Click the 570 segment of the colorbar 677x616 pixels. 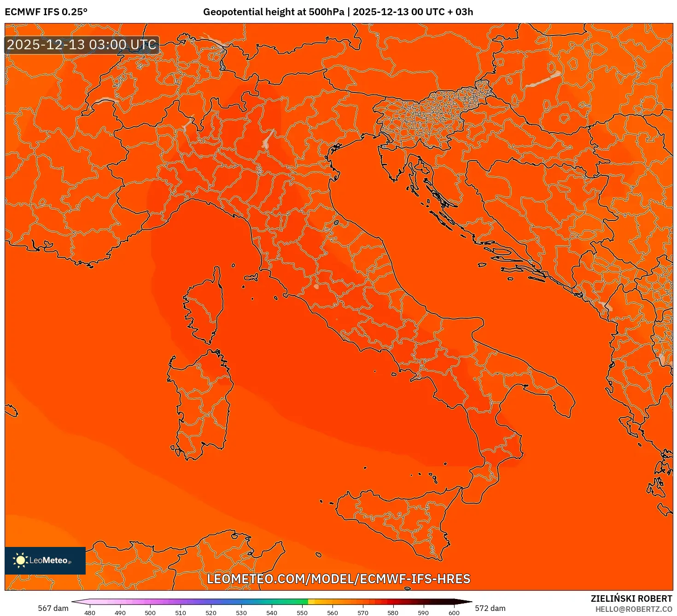coord(364,601)
